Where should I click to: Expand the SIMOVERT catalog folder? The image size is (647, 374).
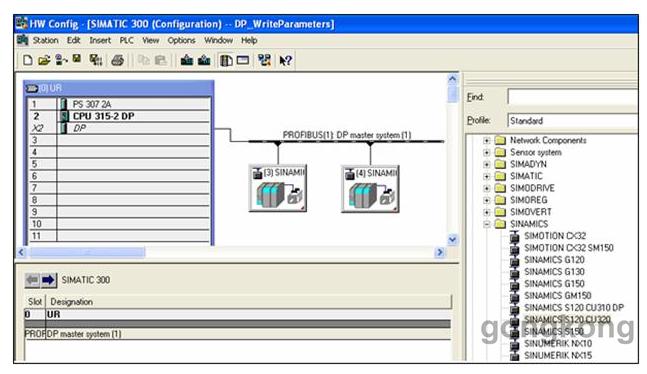(486, 212)
